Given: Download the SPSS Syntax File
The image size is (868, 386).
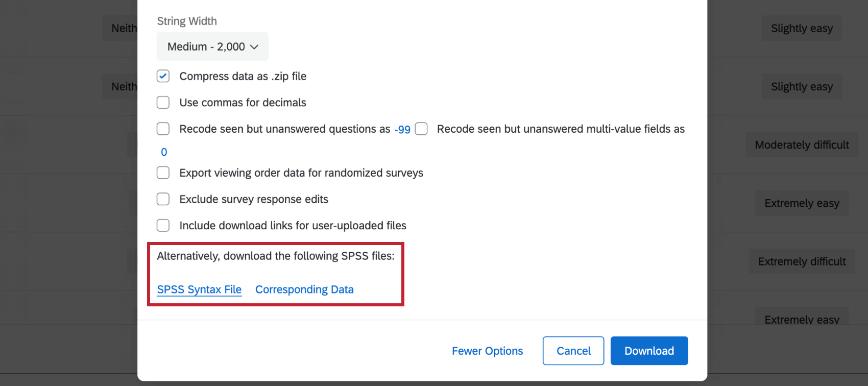Looking at the screenshot, I should (199, 289).
